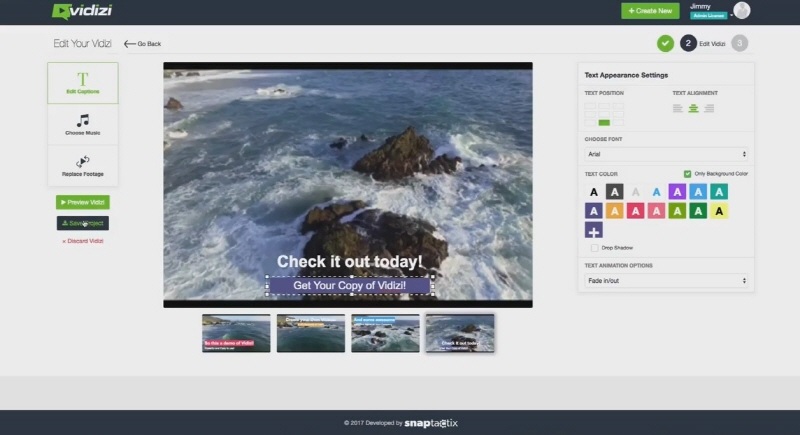Click Save Project button
The width and height of the screenshot is (800, 435).
click(83, 223)
